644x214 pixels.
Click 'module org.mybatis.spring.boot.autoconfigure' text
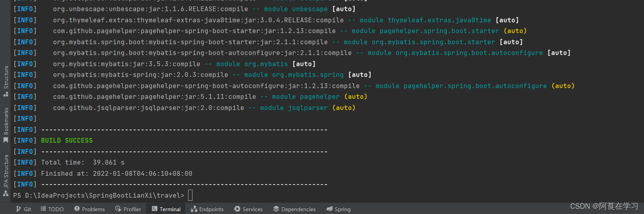coord(456,53)
